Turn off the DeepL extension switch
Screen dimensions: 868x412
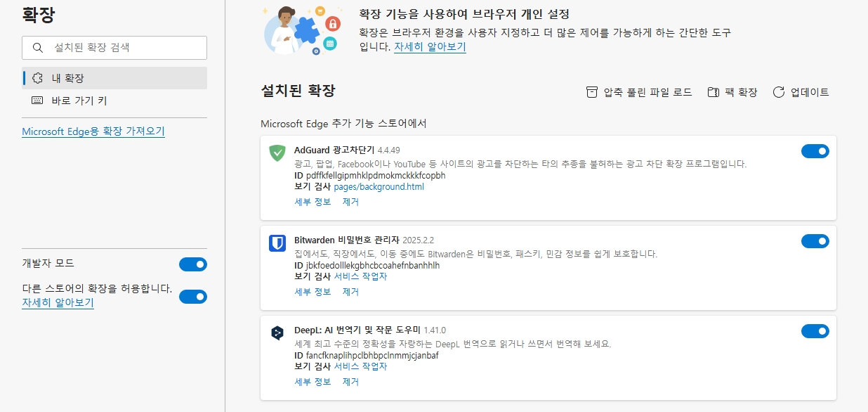click(x=815, y=331)
